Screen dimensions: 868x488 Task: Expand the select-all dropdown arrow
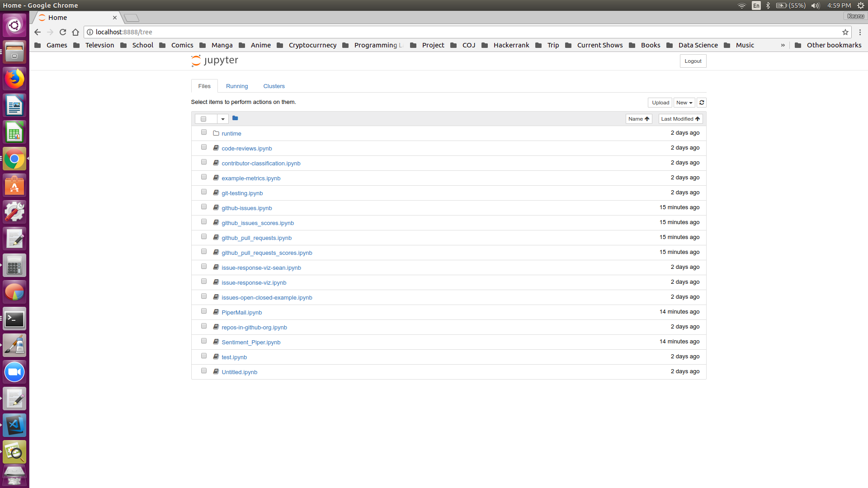pyautogui.click(x=223, y=119)
